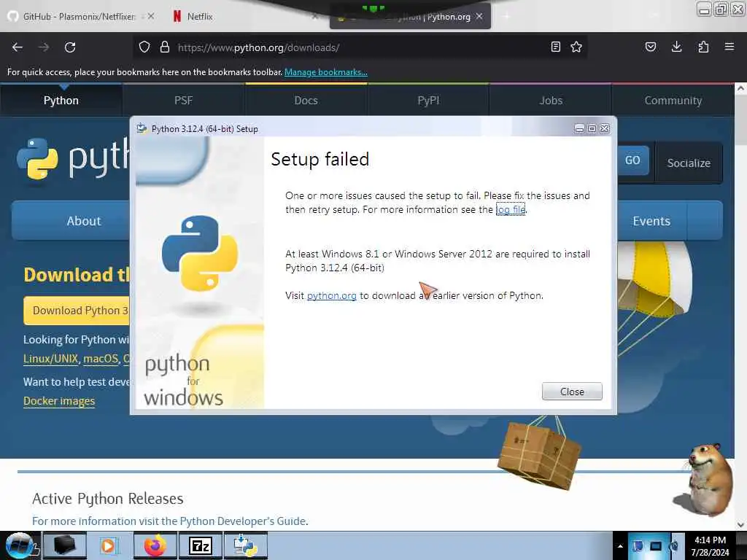Open the log file link

511,209
